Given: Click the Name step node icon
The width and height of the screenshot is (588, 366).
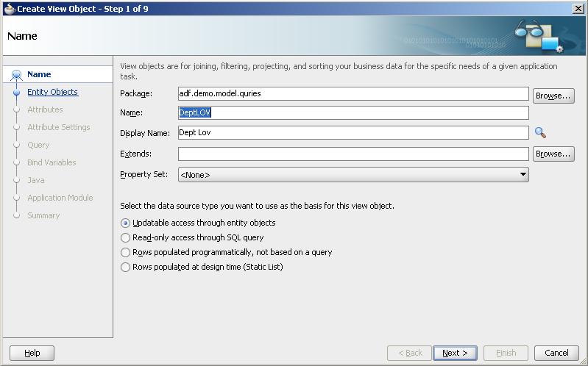Looking at the screenshot, I should tap(16, 75).
